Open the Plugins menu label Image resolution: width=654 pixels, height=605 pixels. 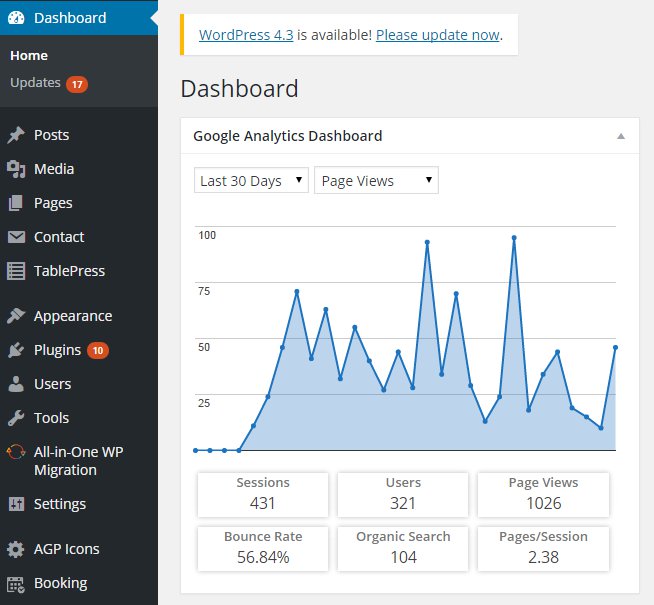(x=58, y=350)
